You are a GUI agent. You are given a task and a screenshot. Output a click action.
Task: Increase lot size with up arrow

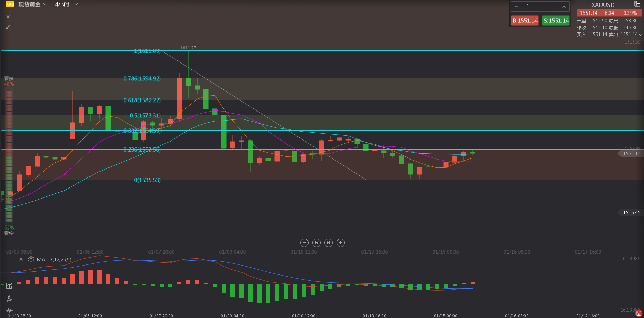[x=564, y=7]
